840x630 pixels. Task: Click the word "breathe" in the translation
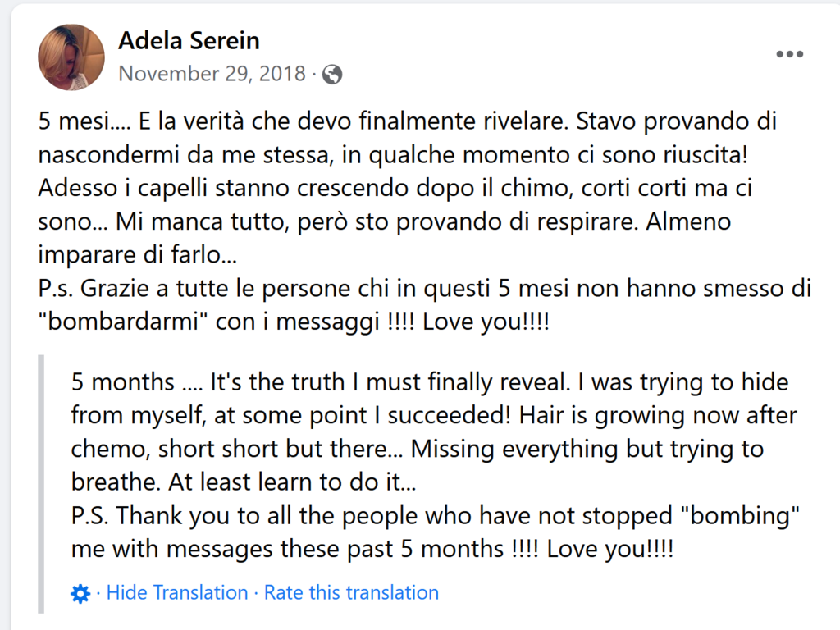(x=116, y=482)
